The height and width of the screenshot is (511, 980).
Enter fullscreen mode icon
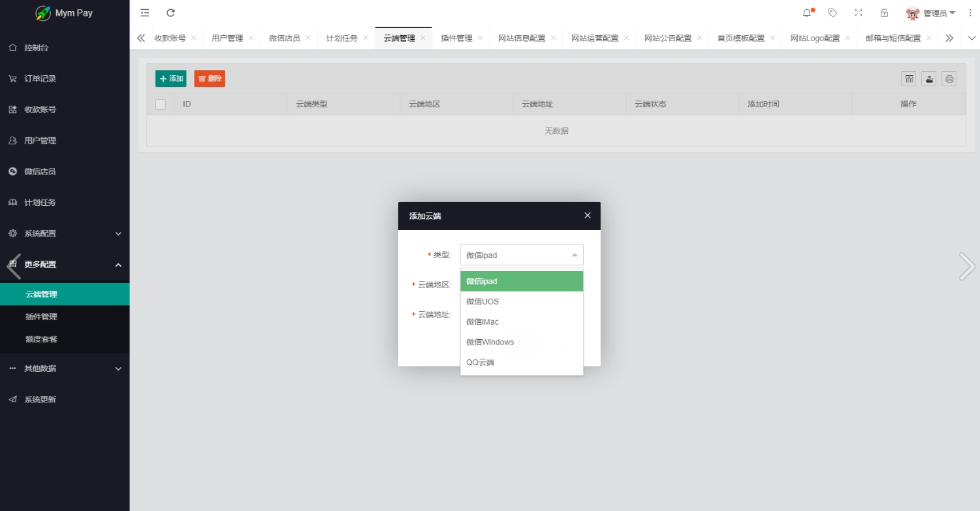859,12
